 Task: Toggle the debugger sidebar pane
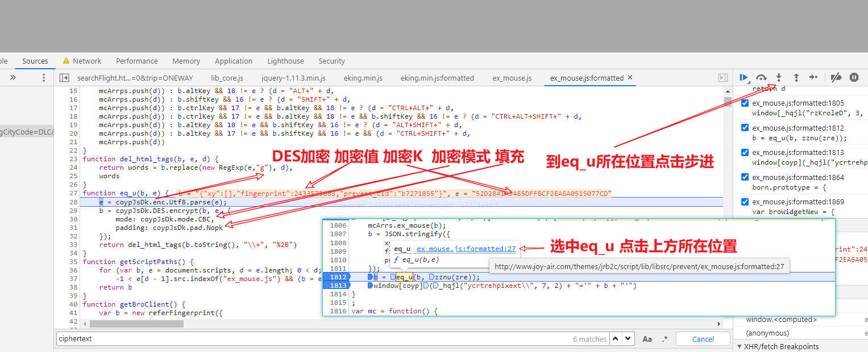click(x=723, y=78)
